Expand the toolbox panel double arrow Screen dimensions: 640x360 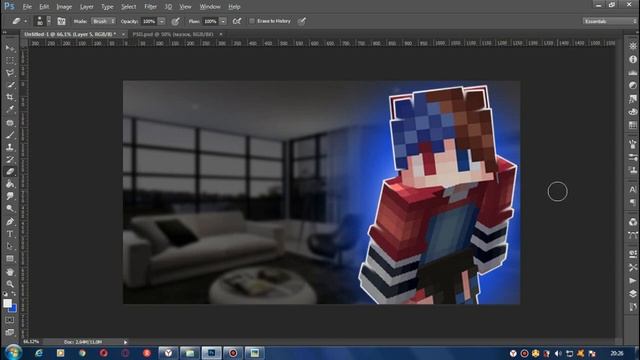click(x=5, y=32)
